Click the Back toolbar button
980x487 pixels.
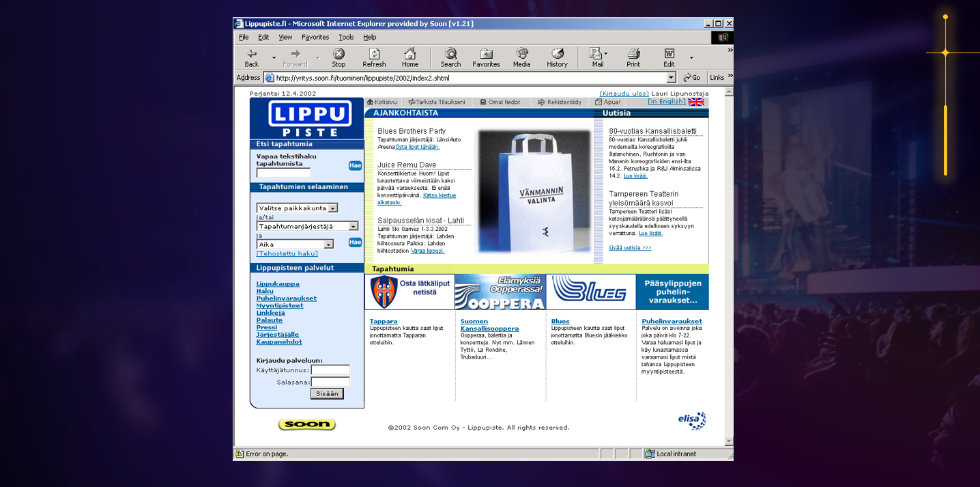[252, 57]
